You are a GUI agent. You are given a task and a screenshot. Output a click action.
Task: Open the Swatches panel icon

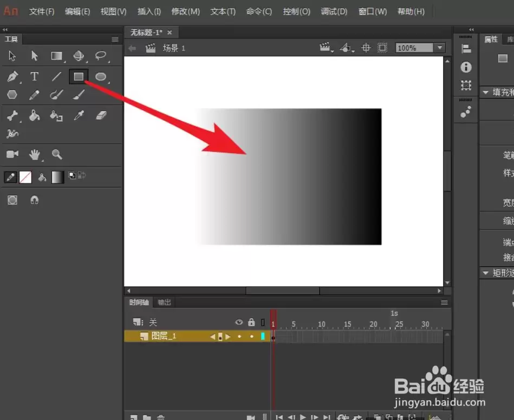466,112
